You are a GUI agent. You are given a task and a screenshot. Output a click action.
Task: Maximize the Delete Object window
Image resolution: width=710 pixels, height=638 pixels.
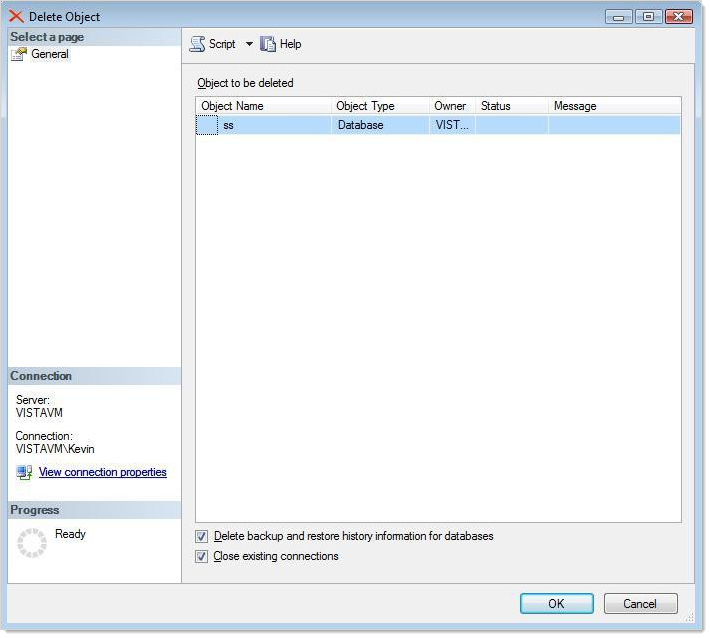click(649, 17)
